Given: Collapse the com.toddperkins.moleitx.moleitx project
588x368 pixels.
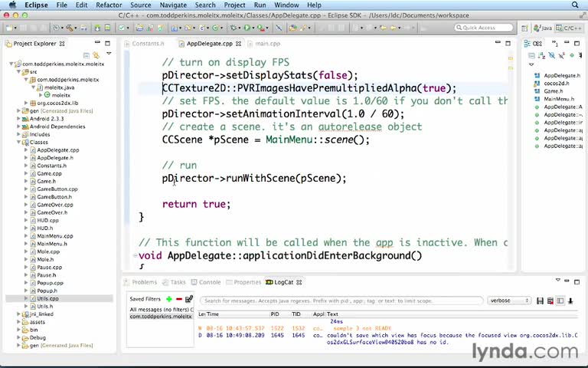Looking at the screenshot, I should [x=11, y=64].
